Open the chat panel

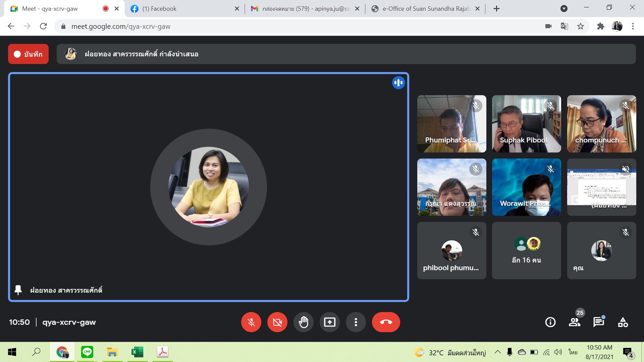[x=598, y=322]
